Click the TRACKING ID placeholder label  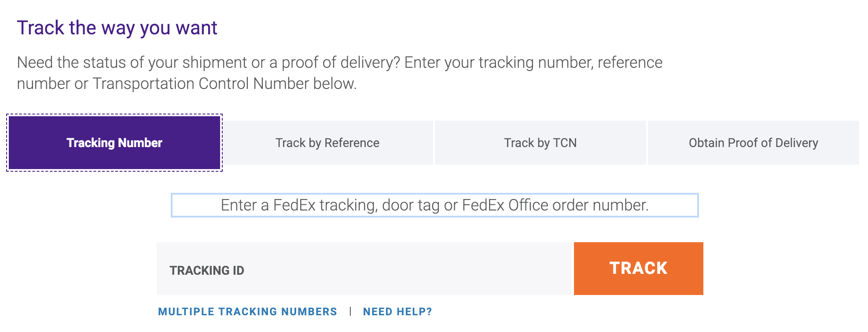coord(207,270)
